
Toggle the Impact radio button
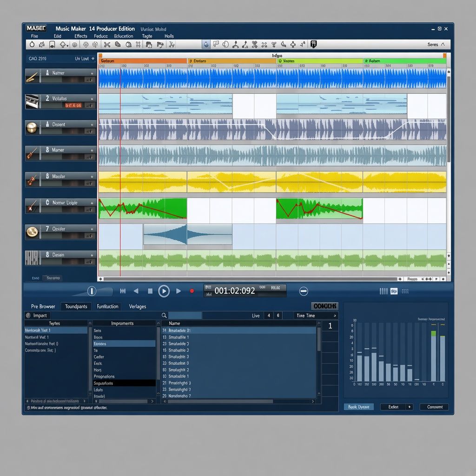(28, 316)
